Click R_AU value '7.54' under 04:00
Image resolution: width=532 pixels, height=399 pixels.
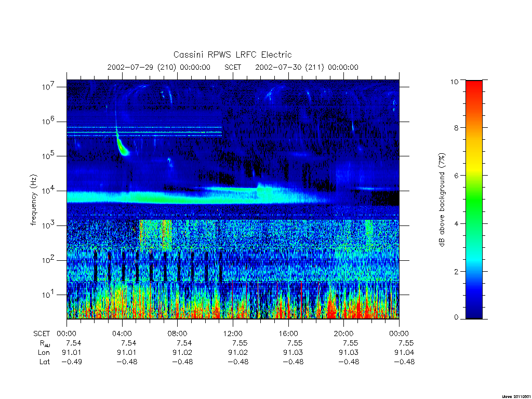129,343
